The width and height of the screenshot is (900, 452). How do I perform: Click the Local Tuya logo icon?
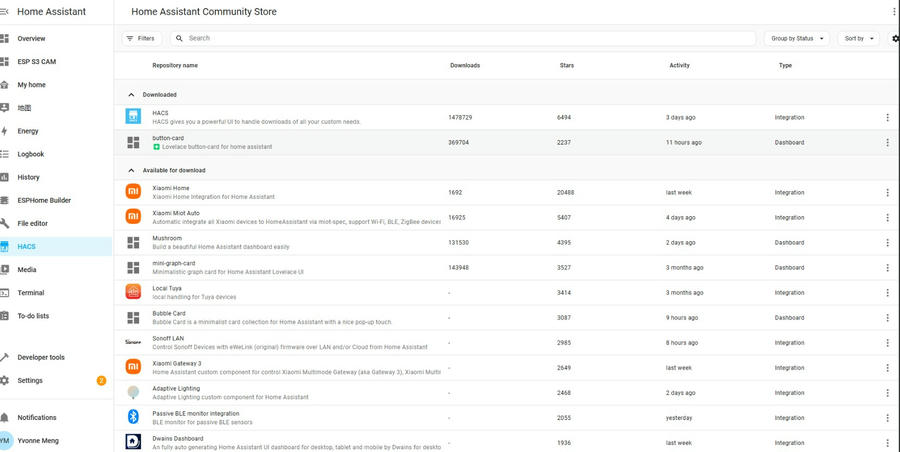click(133, 292)
